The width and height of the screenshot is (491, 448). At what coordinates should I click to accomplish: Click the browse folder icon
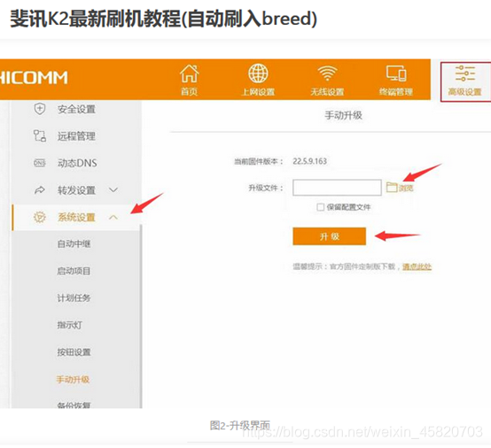point(392,187)
